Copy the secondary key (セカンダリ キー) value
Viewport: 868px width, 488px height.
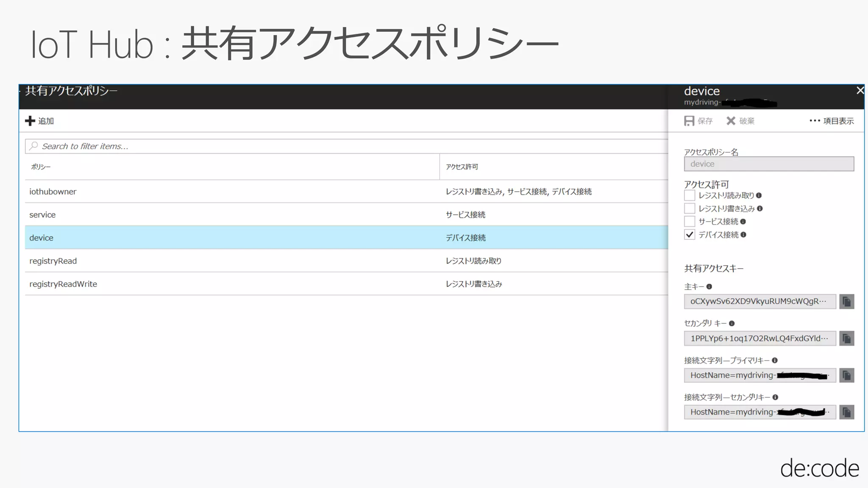(846, 338)
